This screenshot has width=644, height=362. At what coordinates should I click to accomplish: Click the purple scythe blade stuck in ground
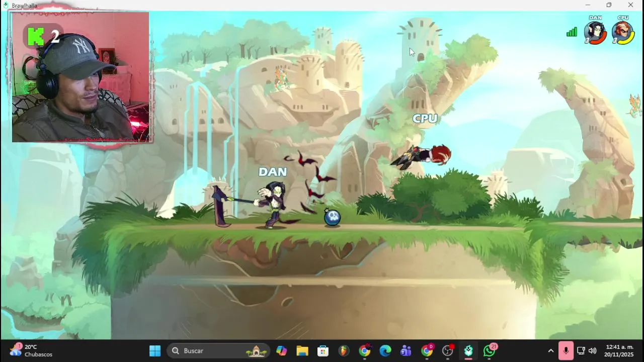click(x=220, y=206)
